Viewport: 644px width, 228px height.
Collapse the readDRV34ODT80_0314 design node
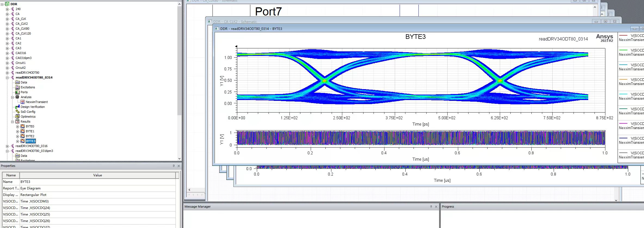point(7,78)
